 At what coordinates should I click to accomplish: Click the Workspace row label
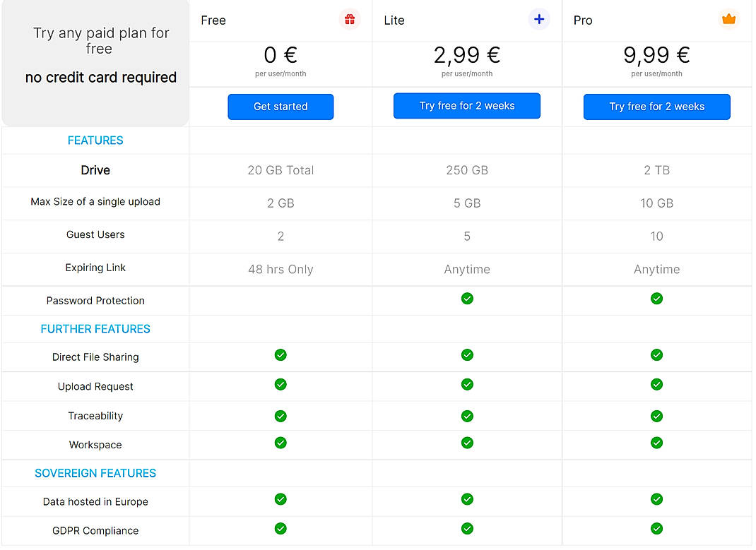point(95,445)
